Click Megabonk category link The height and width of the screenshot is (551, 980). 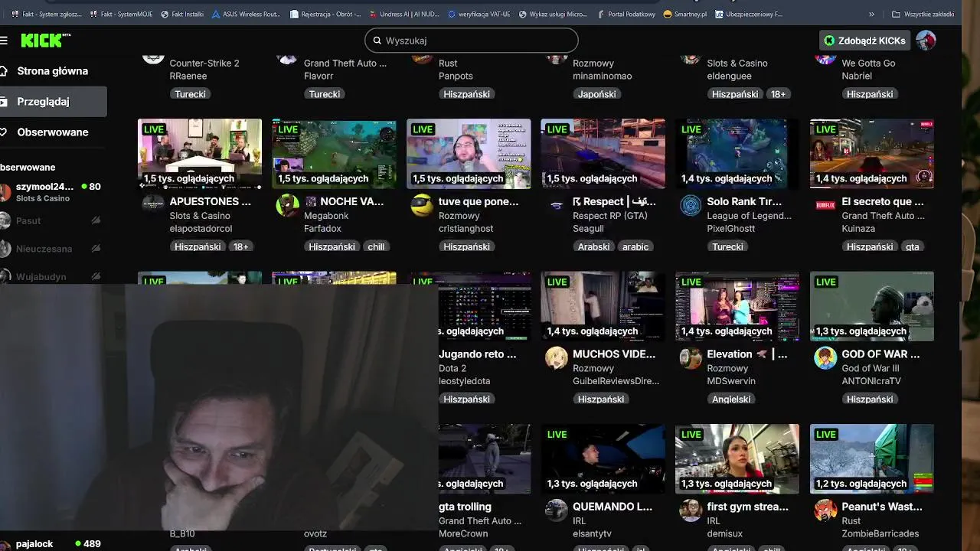(326, 216)
